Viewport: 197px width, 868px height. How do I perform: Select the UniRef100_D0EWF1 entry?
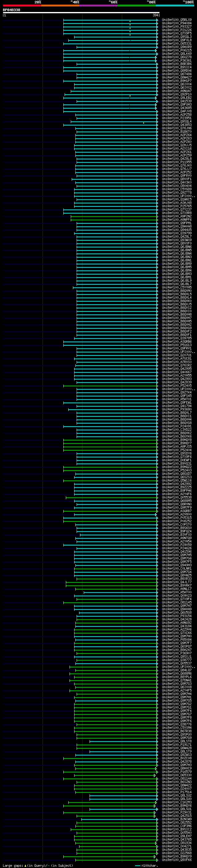(x=177, y=460)
